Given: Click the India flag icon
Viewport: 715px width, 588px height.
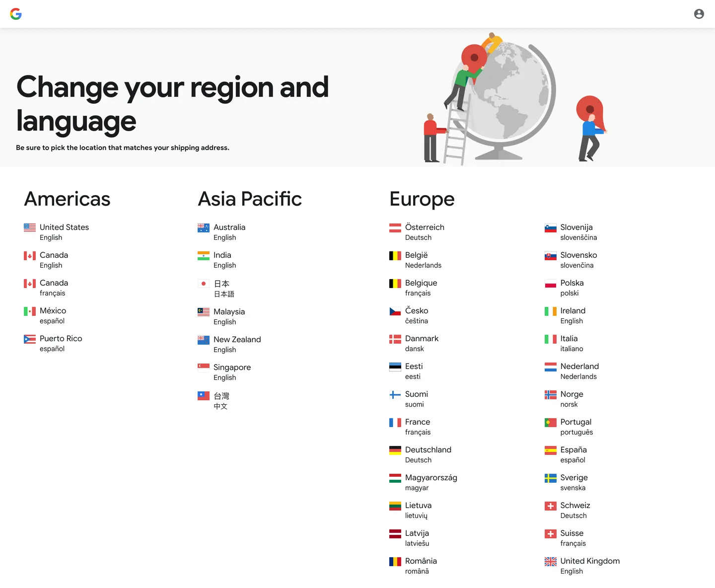Looking at the screenshot, I should 204,256.
